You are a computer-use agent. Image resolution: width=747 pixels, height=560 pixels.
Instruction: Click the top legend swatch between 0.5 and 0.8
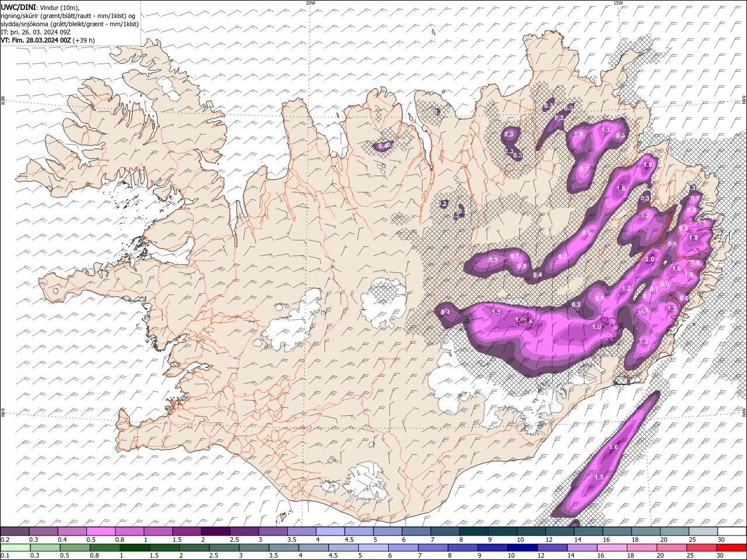pos(101,531)
